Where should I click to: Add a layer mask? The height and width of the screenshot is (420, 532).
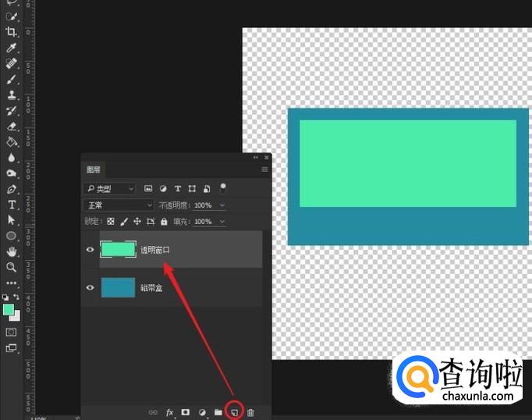pos(185,412)
